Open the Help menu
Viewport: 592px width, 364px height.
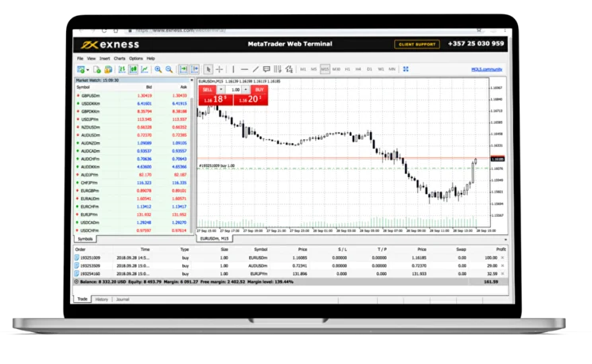coord(150,59)
